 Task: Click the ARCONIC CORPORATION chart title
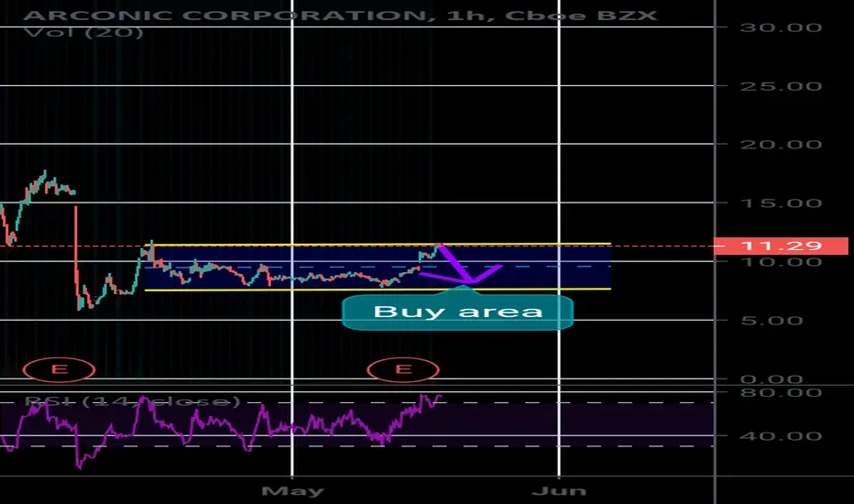point(340,16)
